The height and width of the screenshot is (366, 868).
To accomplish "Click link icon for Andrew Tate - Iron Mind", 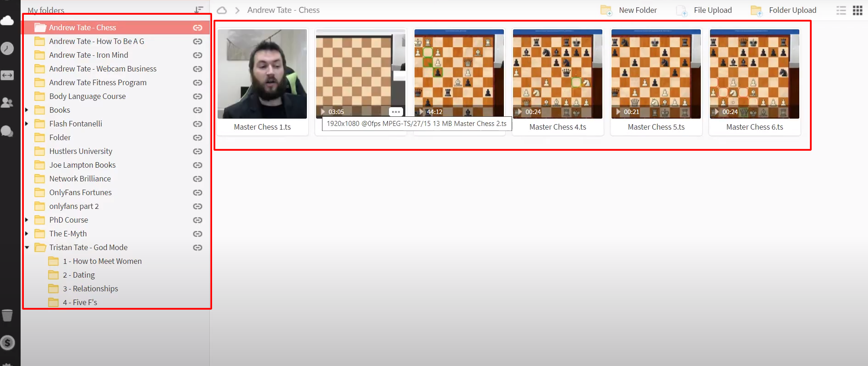I will pyautogui.click(x=197, y=55).
